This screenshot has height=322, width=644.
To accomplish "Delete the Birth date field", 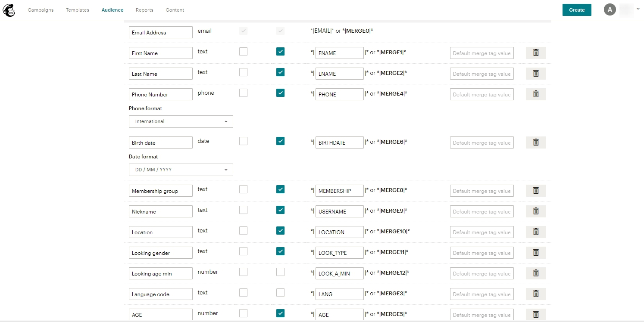I will click(536, 142).
